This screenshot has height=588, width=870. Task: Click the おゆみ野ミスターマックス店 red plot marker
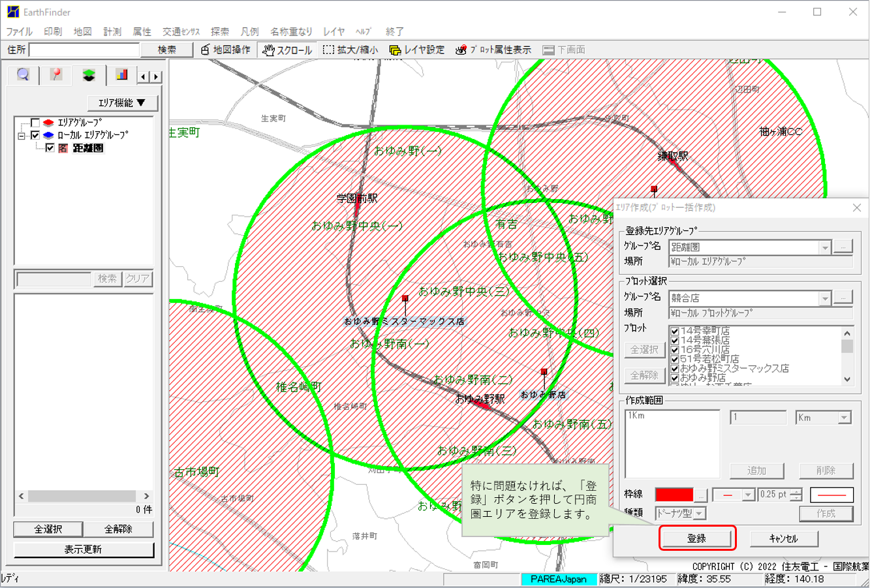click(405, 298)
